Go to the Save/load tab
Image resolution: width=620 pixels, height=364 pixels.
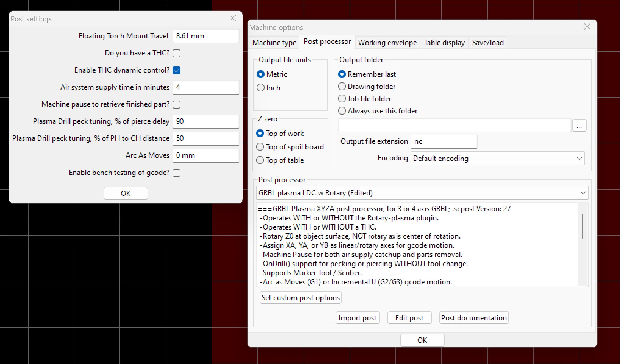tap(487, 43)
